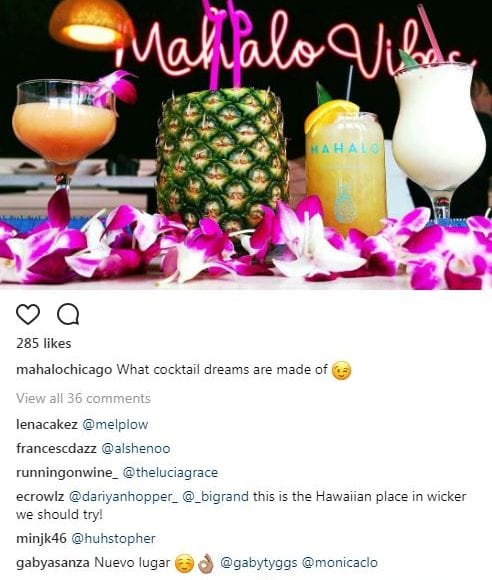
Task: Open ecrowlz's profile
Action: coord(40,496)
